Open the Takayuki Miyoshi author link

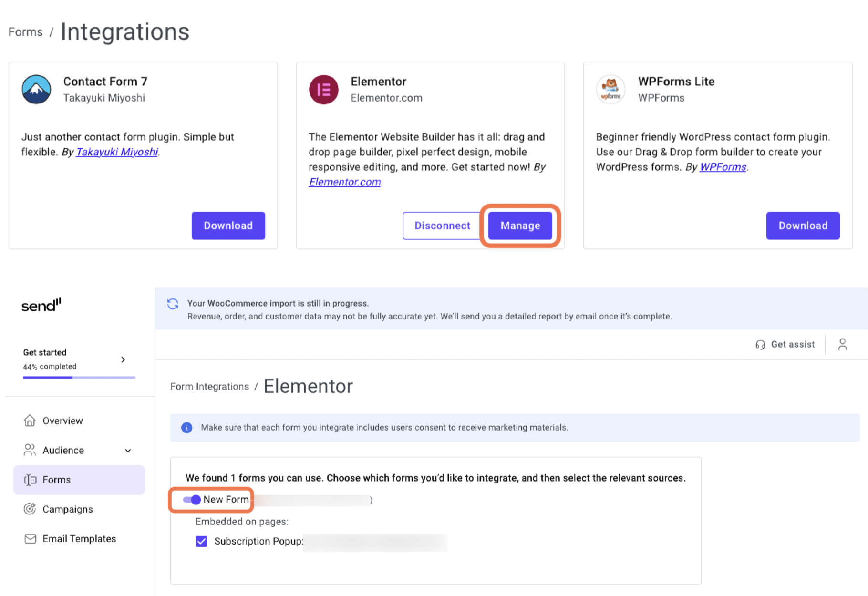(117, 152)
